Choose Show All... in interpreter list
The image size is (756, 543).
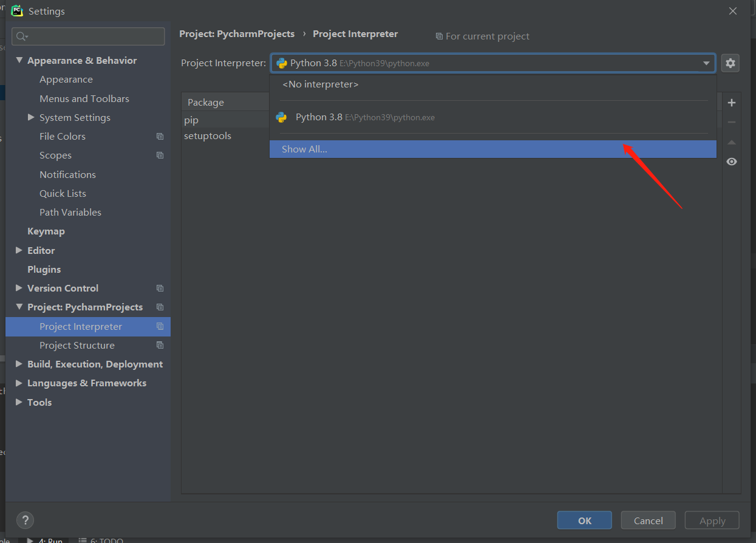click(x=493, y=149)
